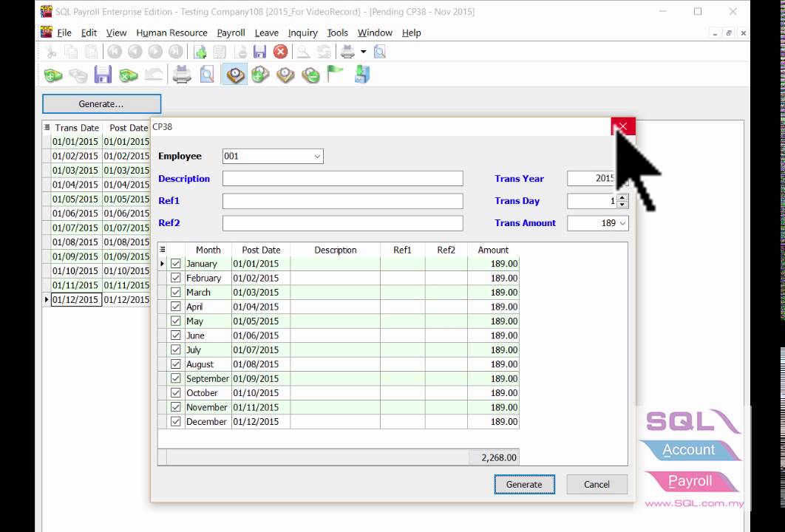Decrease Trans Day with down spinner

[x=622, y=204]
